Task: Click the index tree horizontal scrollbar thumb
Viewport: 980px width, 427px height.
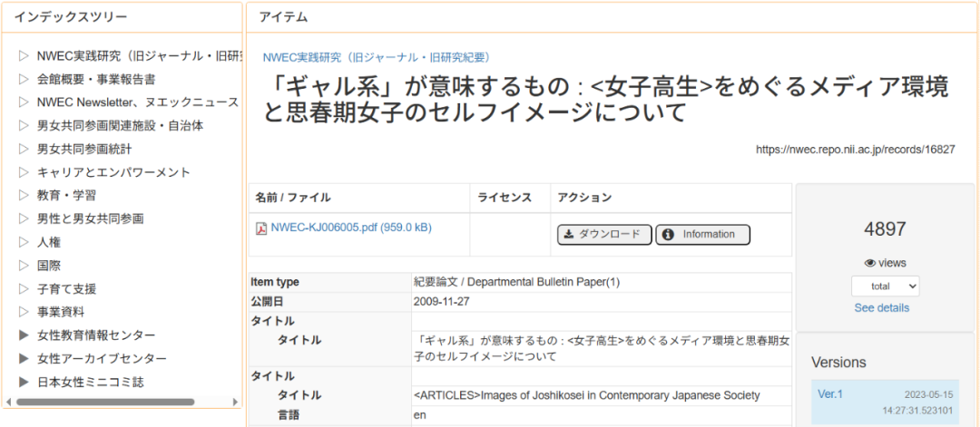Action: (x=105, y=402)
